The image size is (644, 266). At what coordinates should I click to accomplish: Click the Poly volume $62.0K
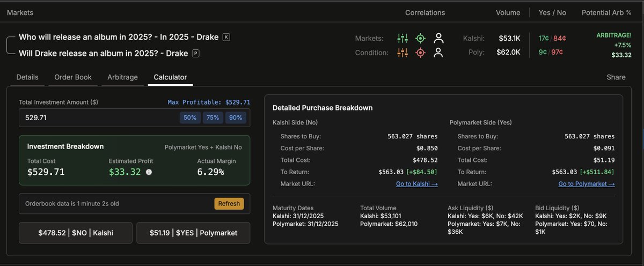(509, 53)
